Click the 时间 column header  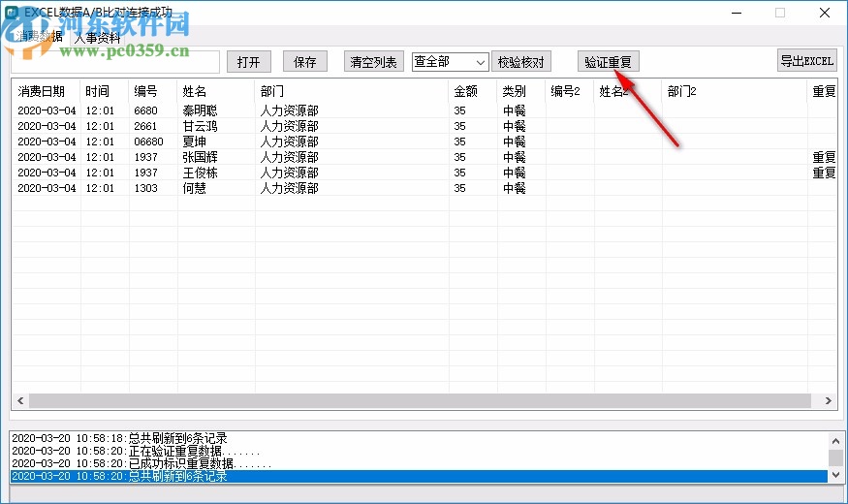click(105, 91)
